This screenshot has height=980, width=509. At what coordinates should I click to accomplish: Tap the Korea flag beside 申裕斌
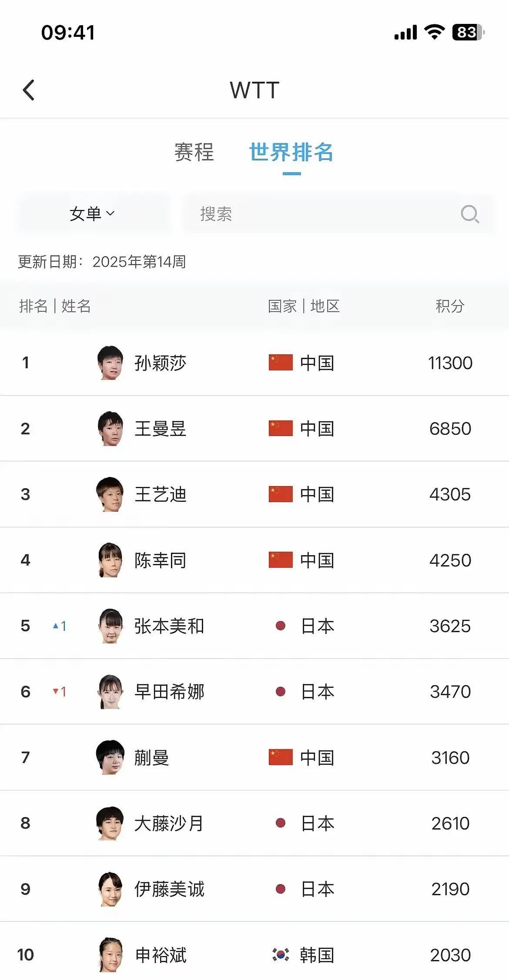click(281, 954)
